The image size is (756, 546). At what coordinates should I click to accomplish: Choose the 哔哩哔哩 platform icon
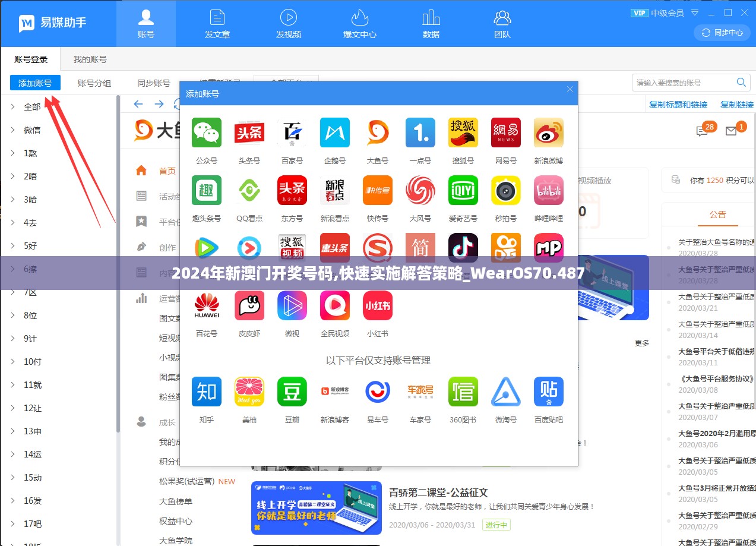click(549, 190)
